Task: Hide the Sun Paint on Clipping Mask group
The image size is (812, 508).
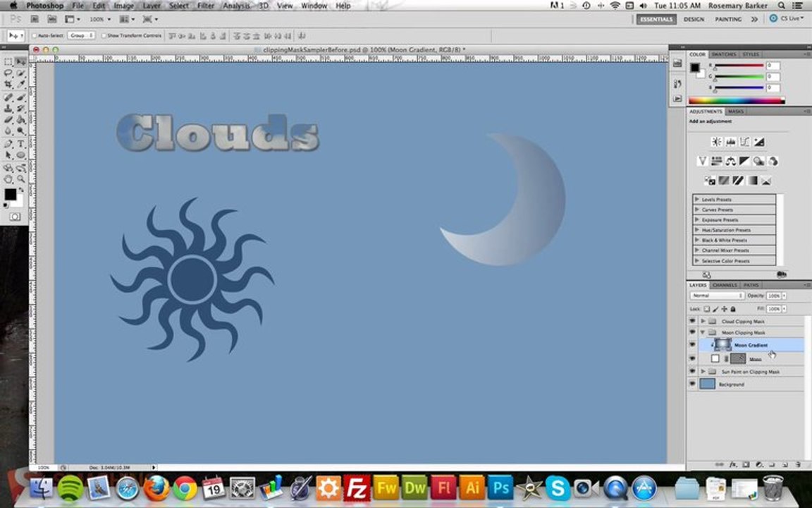Action: 692,371
